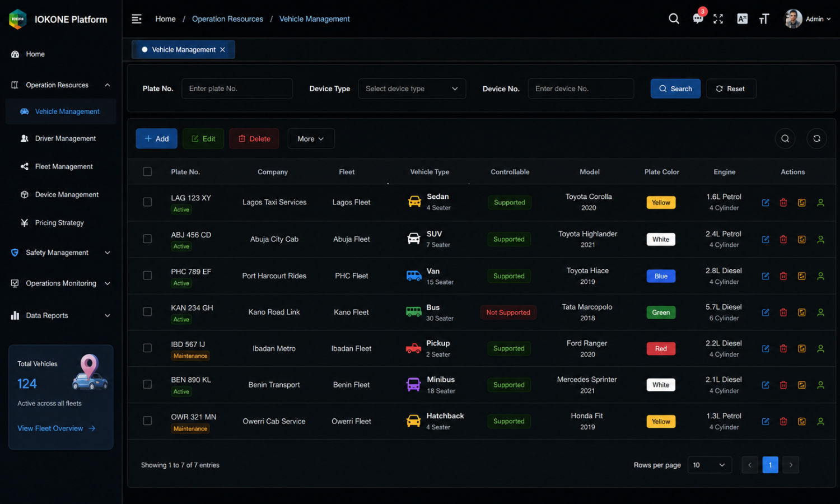The image size is (840, 504).
Task: Toggle fullscreen mode icon in header
Action: [718, 19]
